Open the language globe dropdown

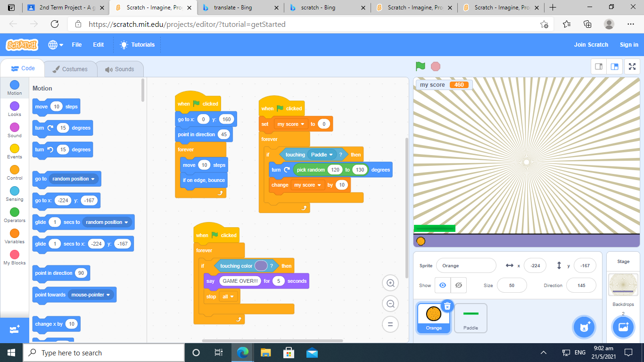(55, 45)
